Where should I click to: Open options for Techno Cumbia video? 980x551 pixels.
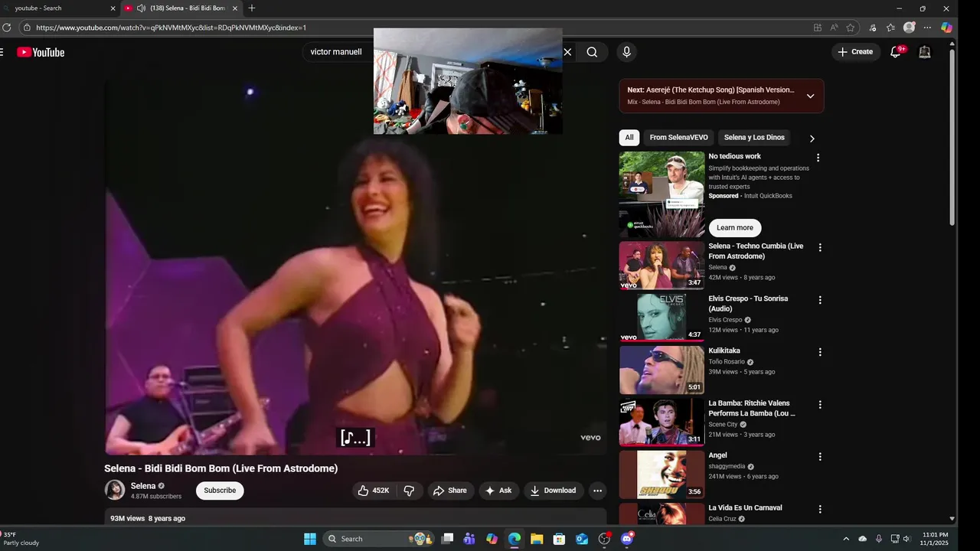(820, 248)
